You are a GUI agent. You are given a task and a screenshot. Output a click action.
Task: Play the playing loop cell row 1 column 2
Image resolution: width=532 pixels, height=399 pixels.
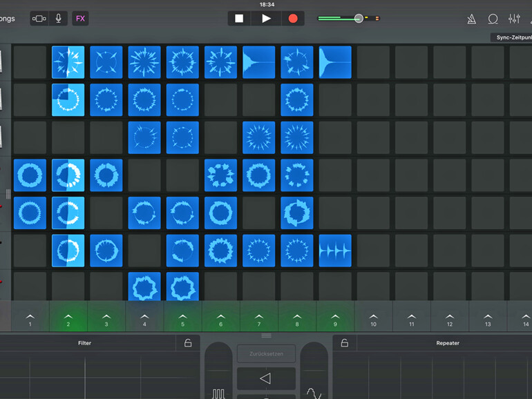click(x=68, y=62)
